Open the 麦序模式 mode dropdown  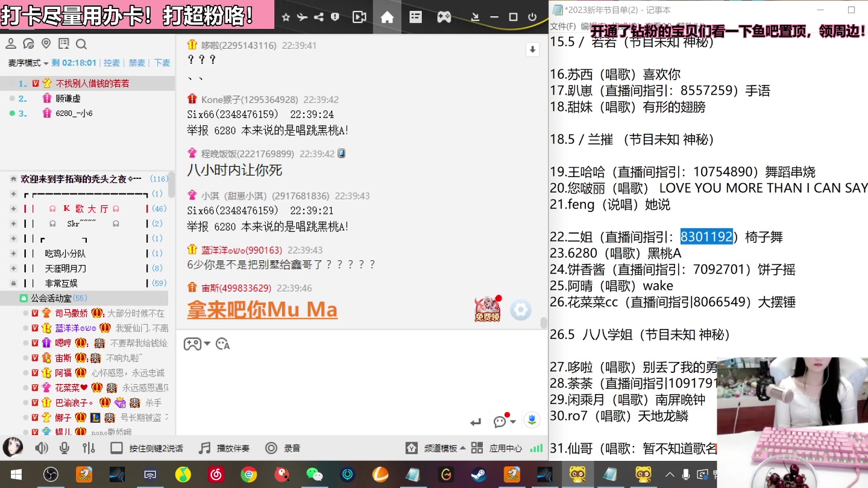pos(28,62)
